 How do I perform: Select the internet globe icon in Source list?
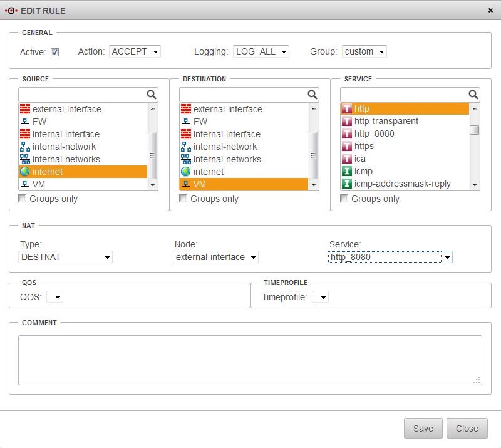(x=25, y=172)
